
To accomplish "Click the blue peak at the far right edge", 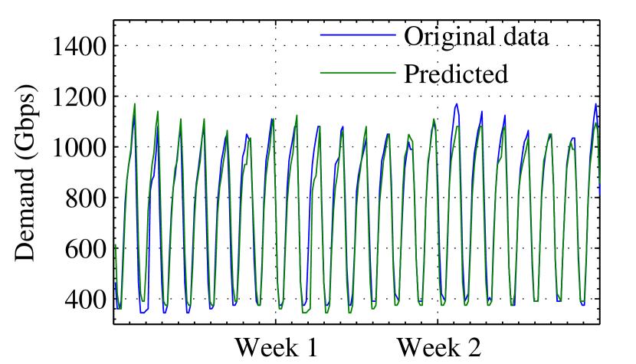I will [595, 104].
